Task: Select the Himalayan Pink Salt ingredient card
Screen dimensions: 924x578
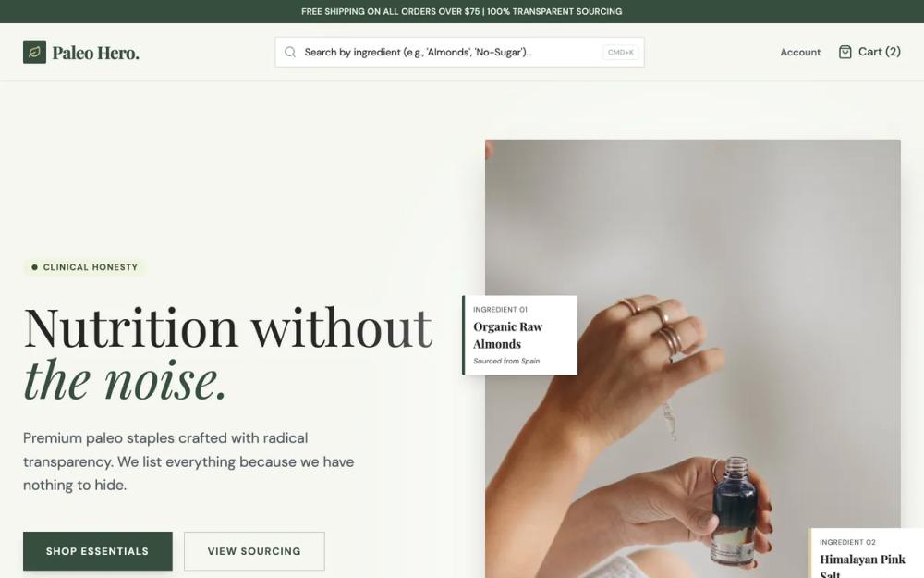Action: coord(867,553)
